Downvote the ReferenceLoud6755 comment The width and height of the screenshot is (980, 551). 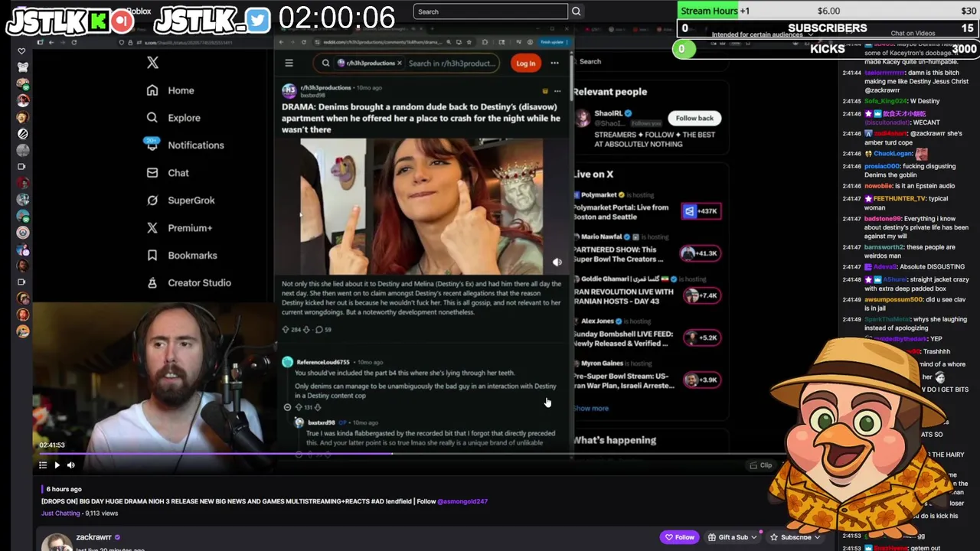point(318,407)
